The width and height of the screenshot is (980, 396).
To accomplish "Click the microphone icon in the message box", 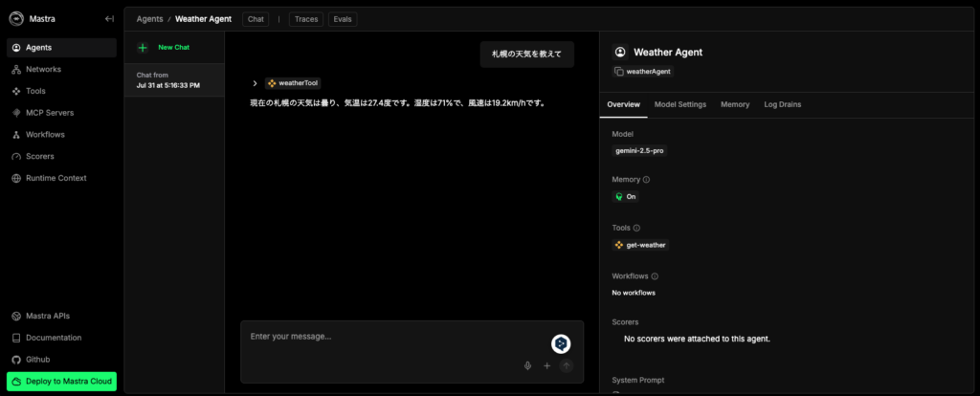I will point(527,365).
